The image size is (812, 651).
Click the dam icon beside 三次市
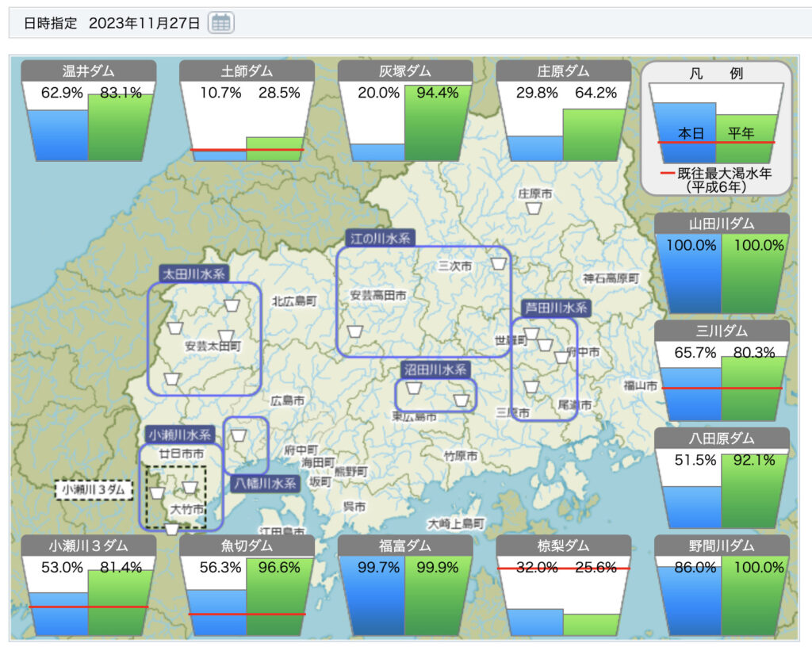[x=498, y=263]
